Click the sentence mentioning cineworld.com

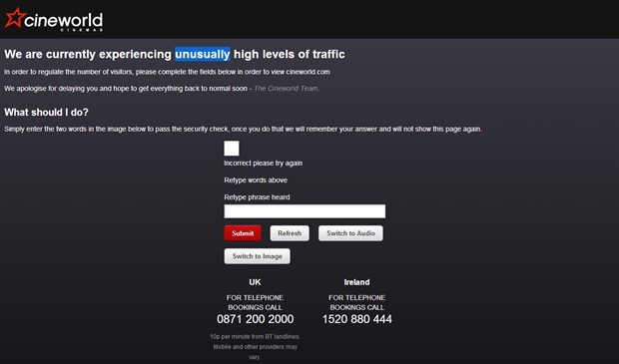167,72
